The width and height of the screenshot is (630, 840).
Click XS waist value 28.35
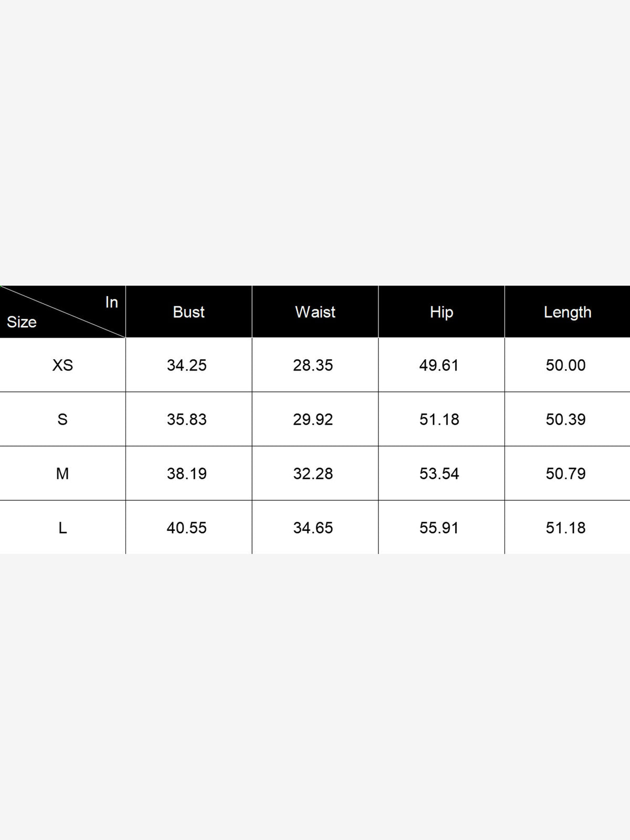pos(313,365)
